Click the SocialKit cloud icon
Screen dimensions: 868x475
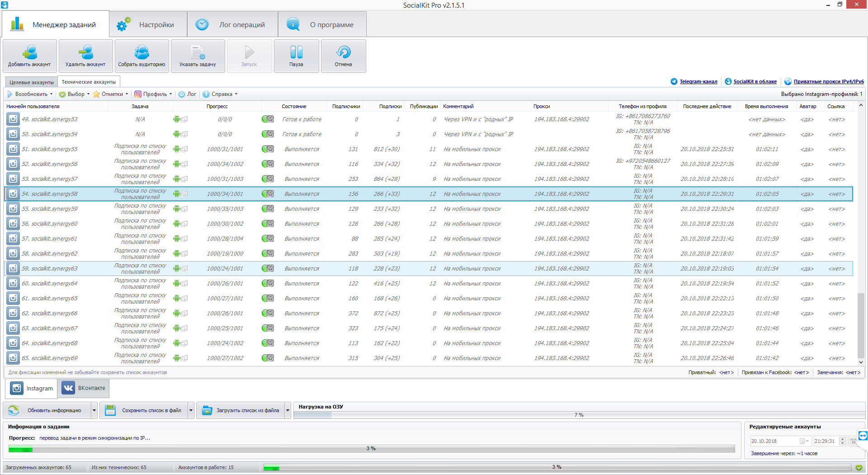click(x=728, y=81)
